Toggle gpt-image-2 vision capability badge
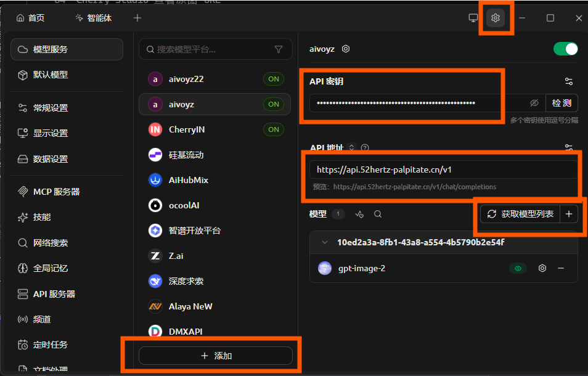Viewport: 588px width, 376px height. click(x=518, y=268)
